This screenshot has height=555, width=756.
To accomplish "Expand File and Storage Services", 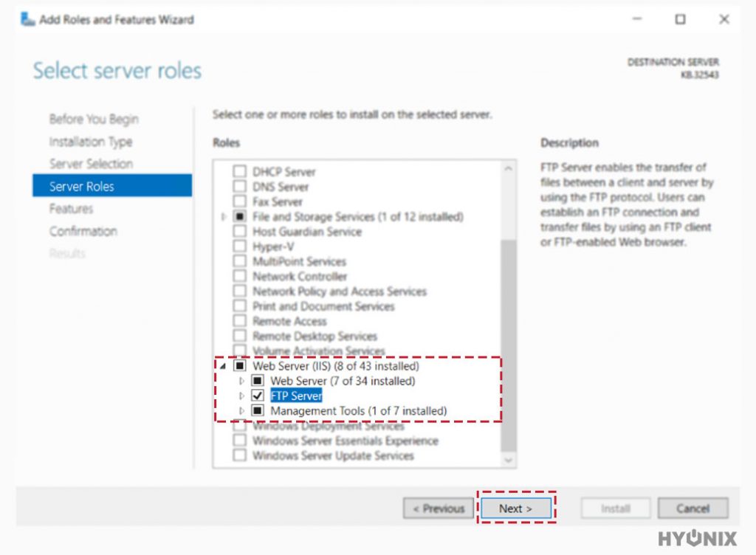I will [x=224, y=216].
